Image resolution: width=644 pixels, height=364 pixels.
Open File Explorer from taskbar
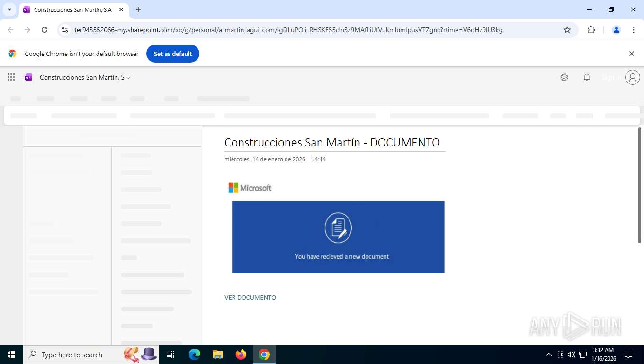(218, 355)
